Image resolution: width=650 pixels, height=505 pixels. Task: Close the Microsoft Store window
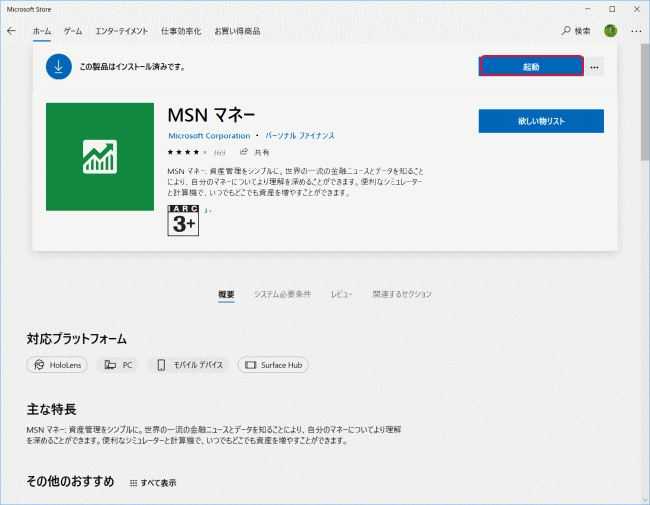[x=637, y=9]
